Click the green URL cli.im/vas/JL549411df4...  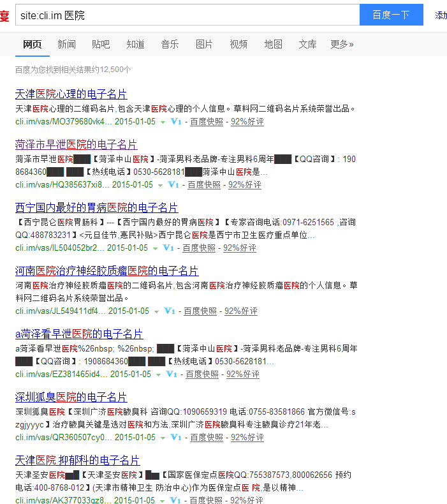(x=61, y=311)
